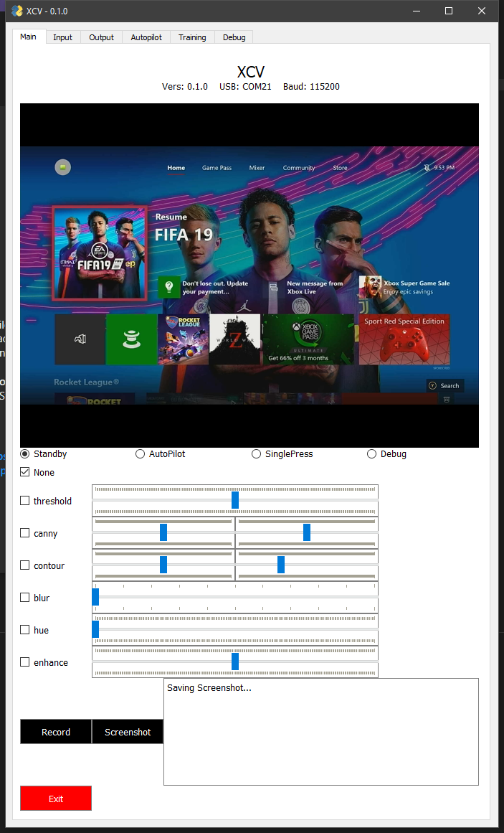The width and height of the screenshot is (504, 833).
Task: Click the first canny slider handle
Action: 163,532
